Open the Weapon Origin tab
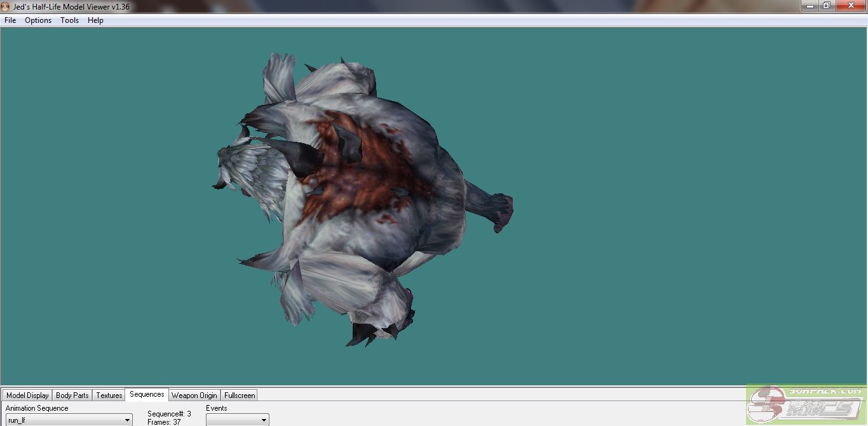The image size is (868, 426). click(x=194, y=395)
